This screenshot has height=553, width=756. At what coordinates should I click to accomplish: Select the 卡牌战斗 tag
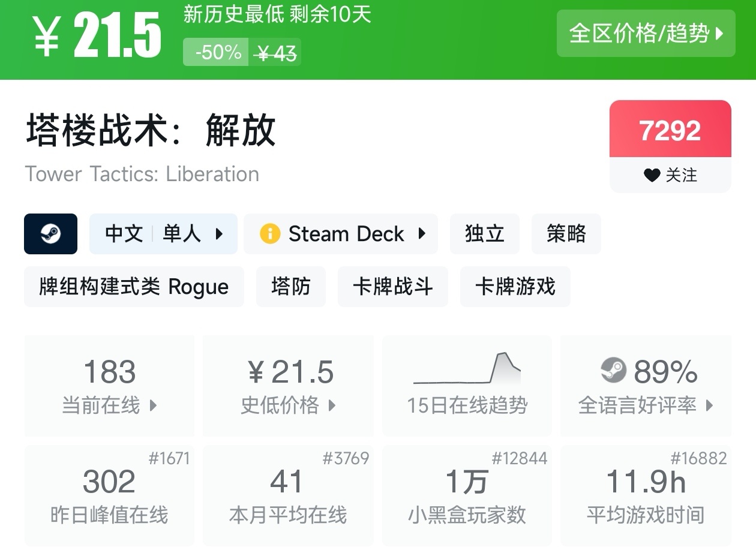[x=392, y=287]
